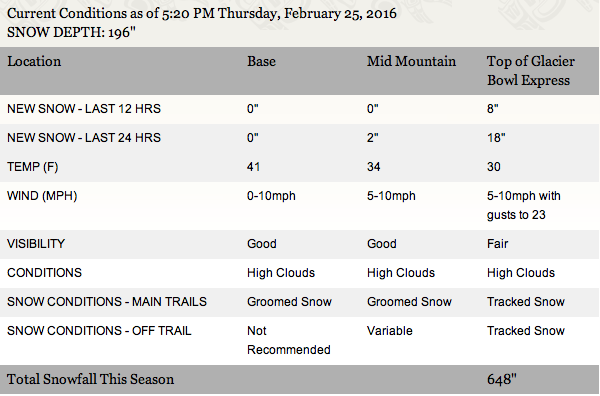Click the NEW SNOW - LAST 24 HRS row label

pos(84,138)
